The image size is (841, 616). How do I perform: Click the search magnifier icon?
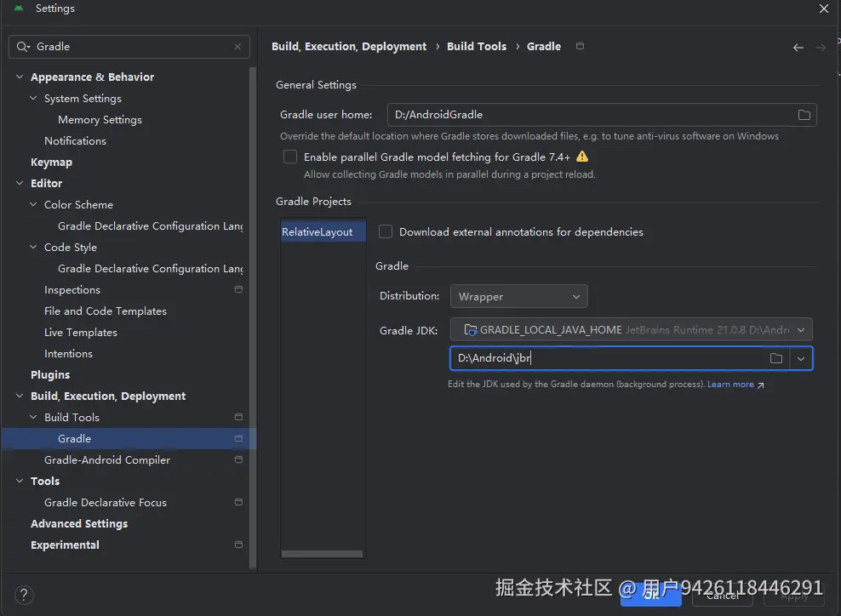pyautogui.click(x=22, y=47)
